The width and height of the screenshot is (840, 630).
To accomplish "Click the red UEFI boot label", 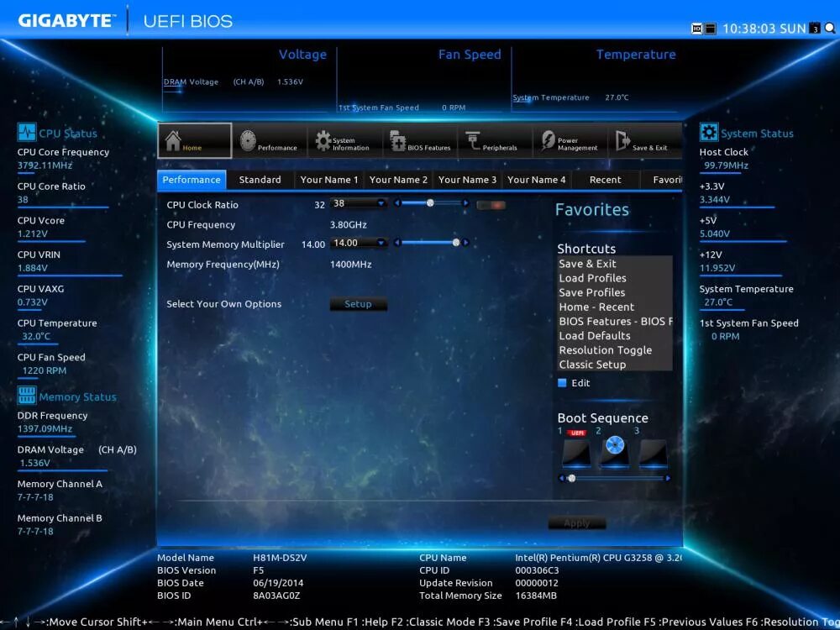I will tap(577, 433).
